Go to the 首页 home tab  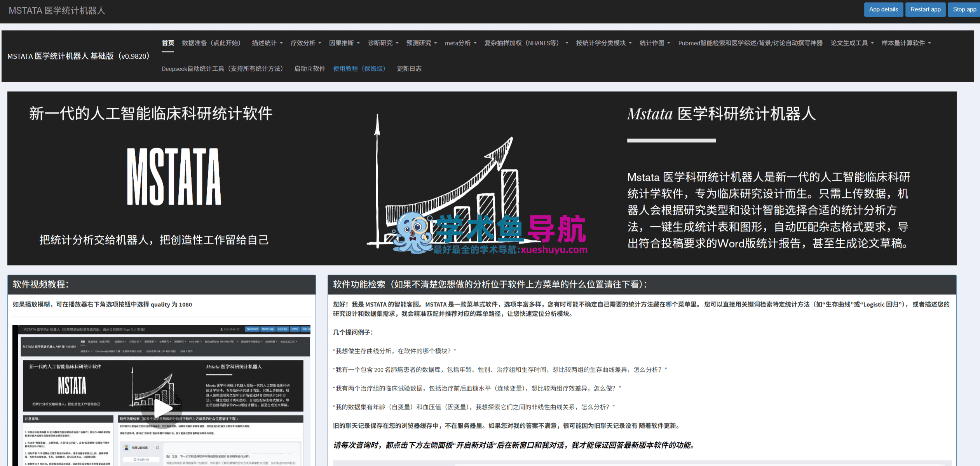pyautogui.click(x=168, y=43)
